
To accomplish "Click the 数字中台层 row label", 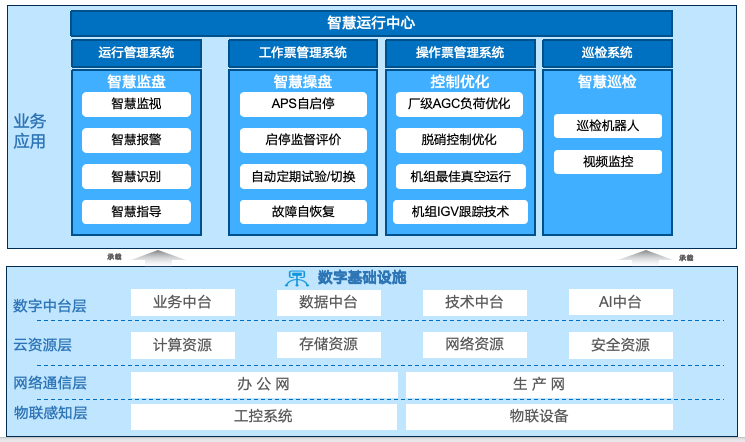I will tap(50, 306).
